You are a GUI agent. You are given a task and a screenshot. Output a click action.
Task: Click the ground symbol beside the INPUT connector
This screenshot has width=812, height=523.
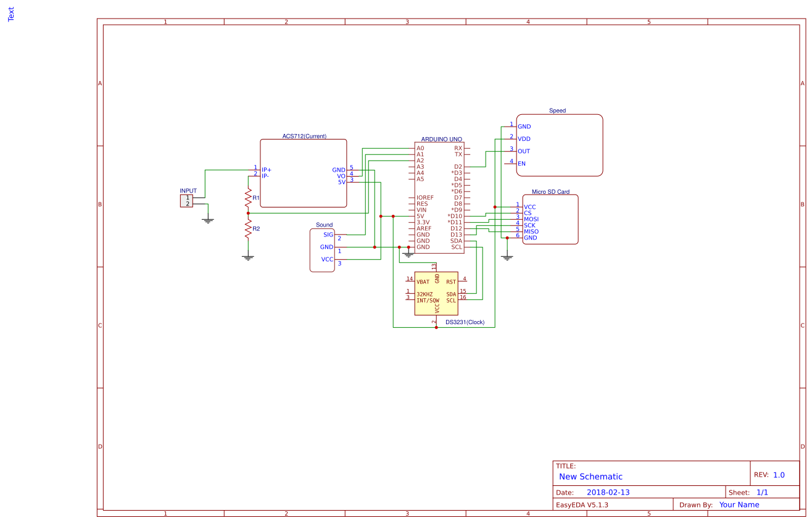[x=208, y=219]
